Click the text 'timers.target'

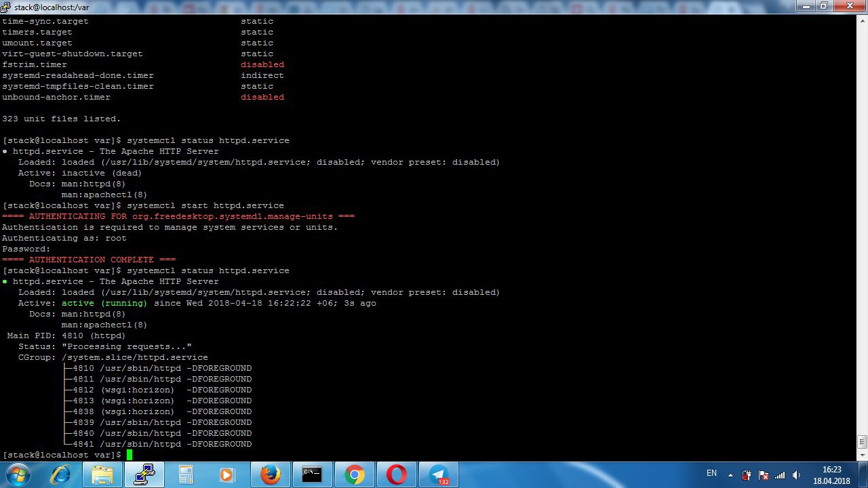click(37, 32)
